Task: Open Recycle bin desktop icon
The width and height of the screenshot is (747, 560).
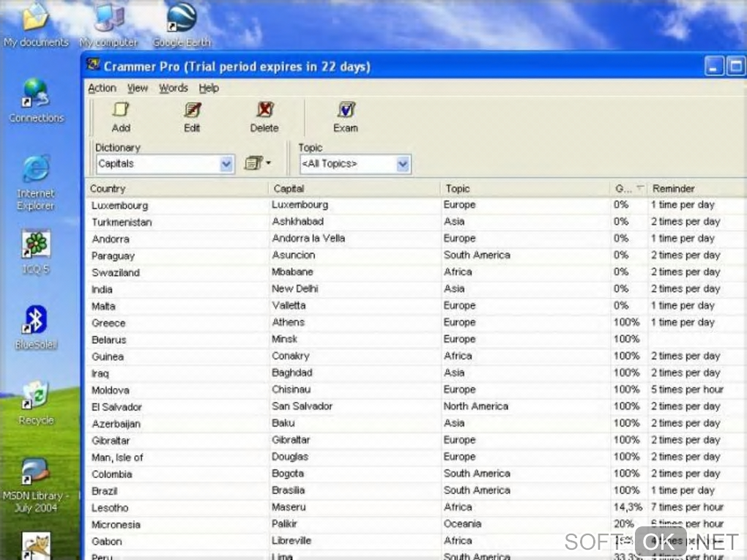Action: pos(36,403)
